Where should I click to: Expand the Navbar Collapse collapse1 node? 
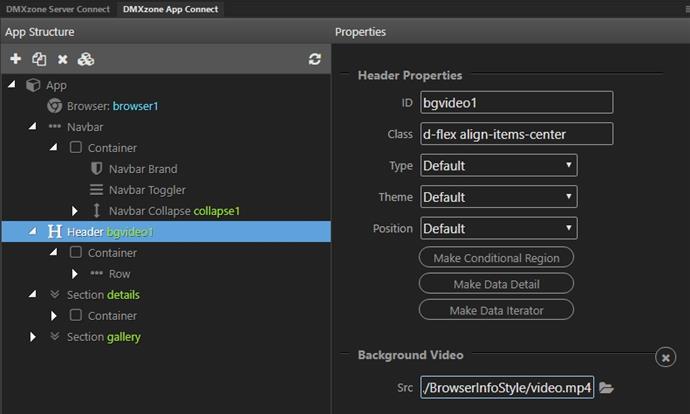[75, 211]
